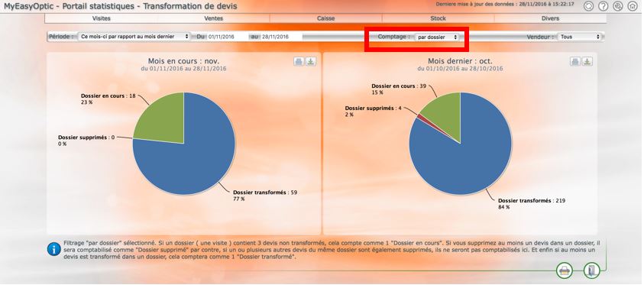Open the Stock tab

pos(439,18)
